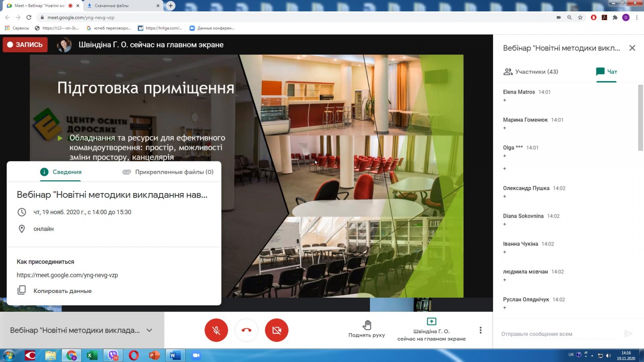Open Chrome from the taskbar
The image size is (644, 362).
71,355
